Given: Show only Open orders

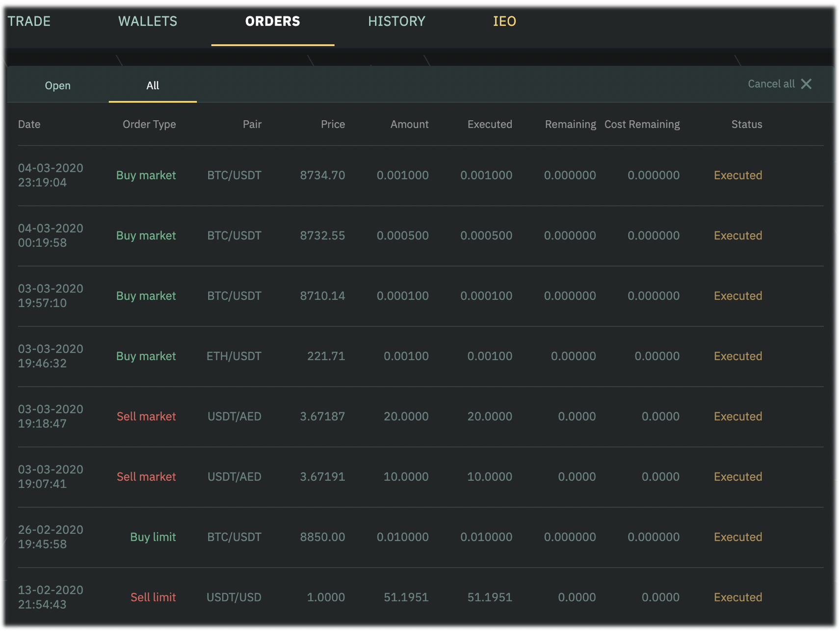Looking at the screenshot, I should (x=57, y=85).
